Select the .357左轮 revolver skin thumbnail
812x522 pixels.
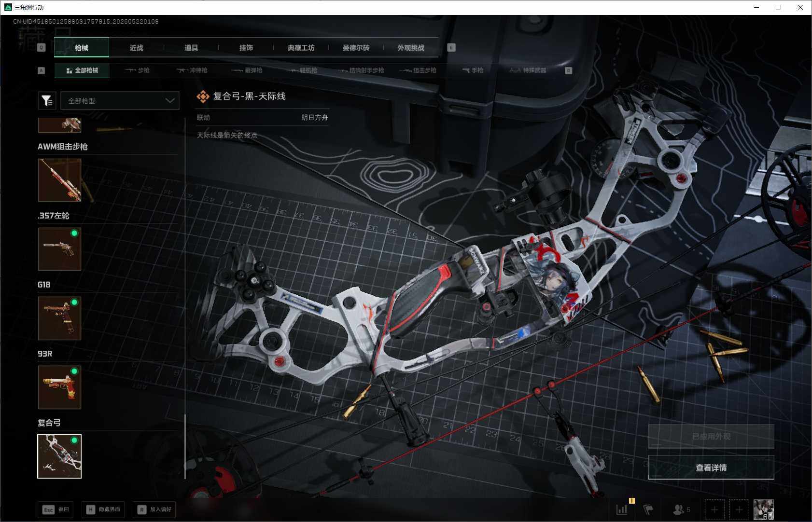[59, 249]
